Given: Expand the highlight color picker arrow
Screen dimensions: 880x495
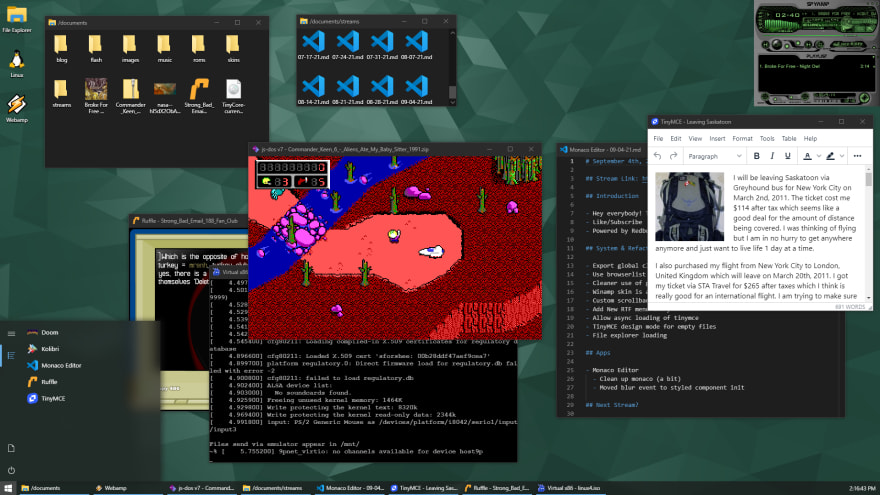Looking at the screenshot, I should point(842,156).
